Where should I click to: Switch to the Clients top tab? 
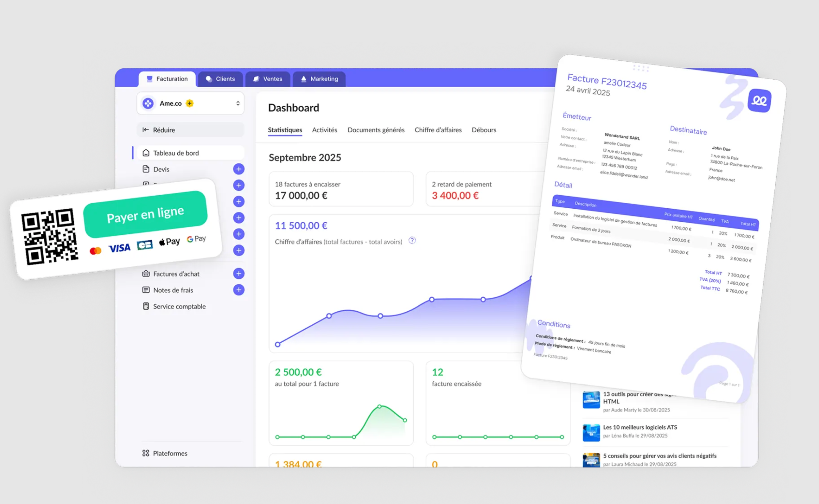point(220,79)
